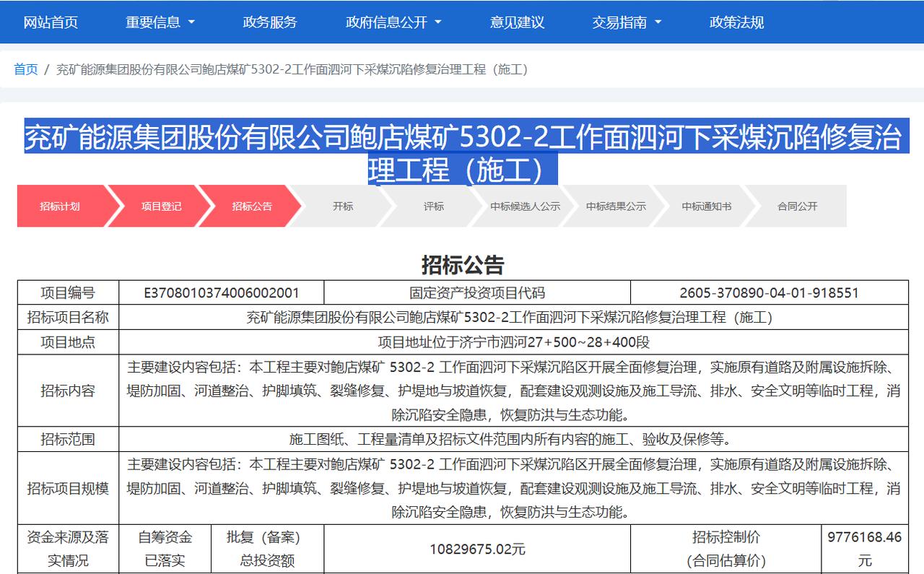Expand the 重要信息 dropdown menu
This screenshot has height=574, width=924.
point(160,22)
